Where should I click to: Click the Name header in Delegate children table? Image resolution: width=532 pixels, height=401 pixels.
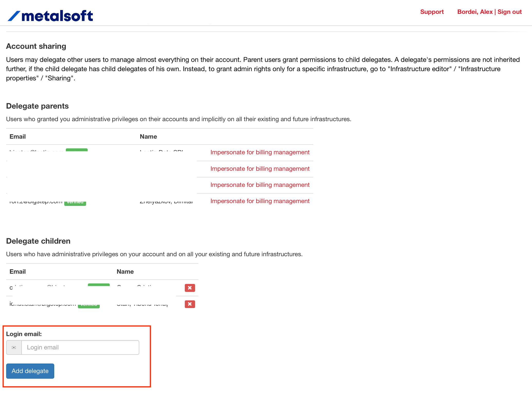125,272
